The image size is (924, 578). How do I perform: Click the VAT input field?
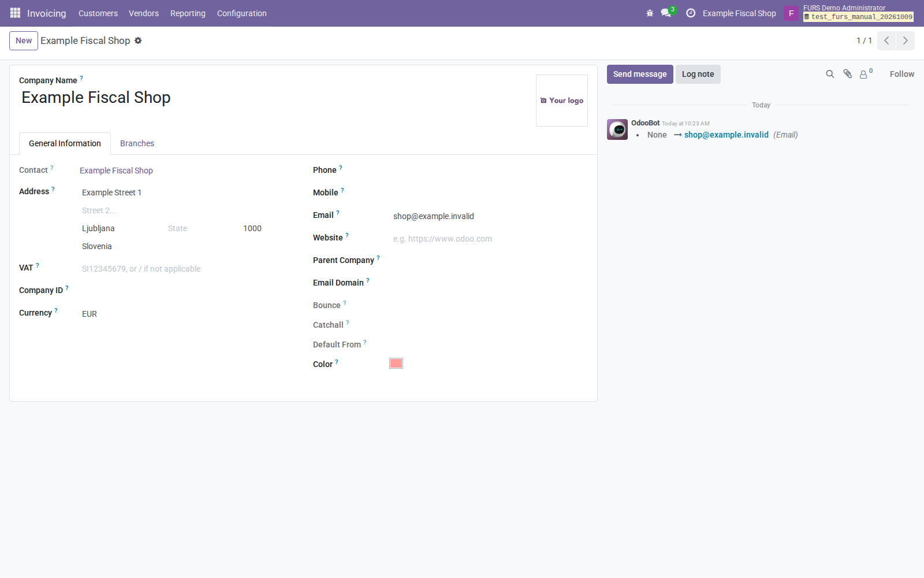pyautogui.click(x=188, y=269)
